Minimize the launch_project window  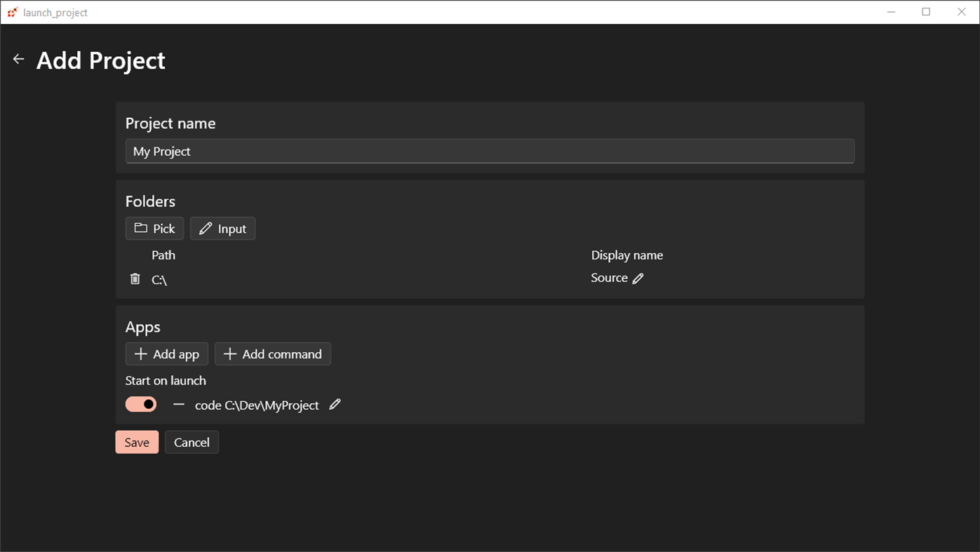tap(891, 12)
